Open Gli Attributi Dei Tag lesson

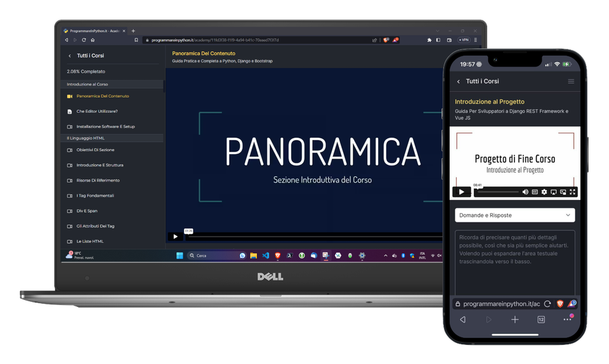click(95, 226)
